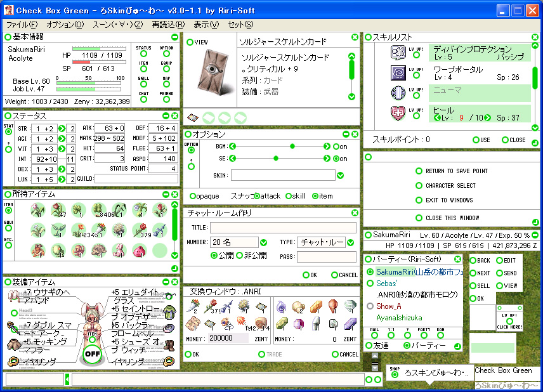Lower Heal level with left arrow
The width and height of the screenshot is (543, 392).
click(x=437, y=118)
